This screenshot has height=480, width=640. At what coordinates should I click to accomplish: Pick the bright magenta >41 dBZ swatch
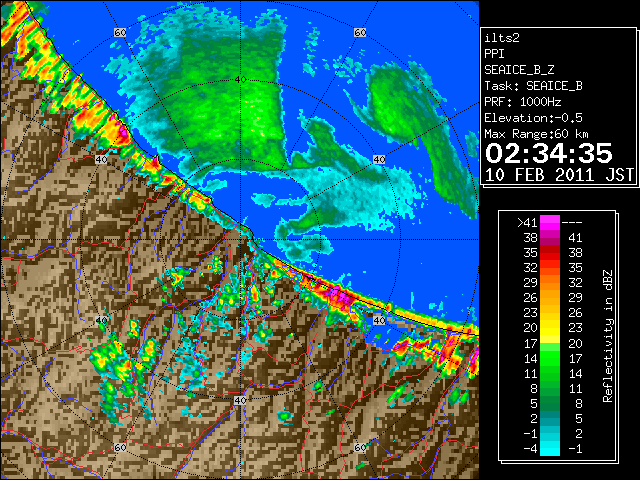tap(550, 223)
